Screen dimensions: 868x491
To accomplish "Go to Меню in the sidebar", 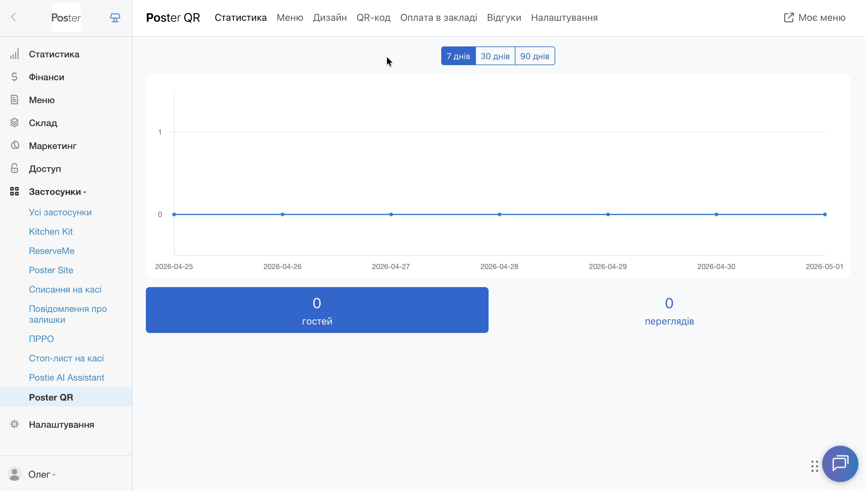I will (x=42, y=100).
